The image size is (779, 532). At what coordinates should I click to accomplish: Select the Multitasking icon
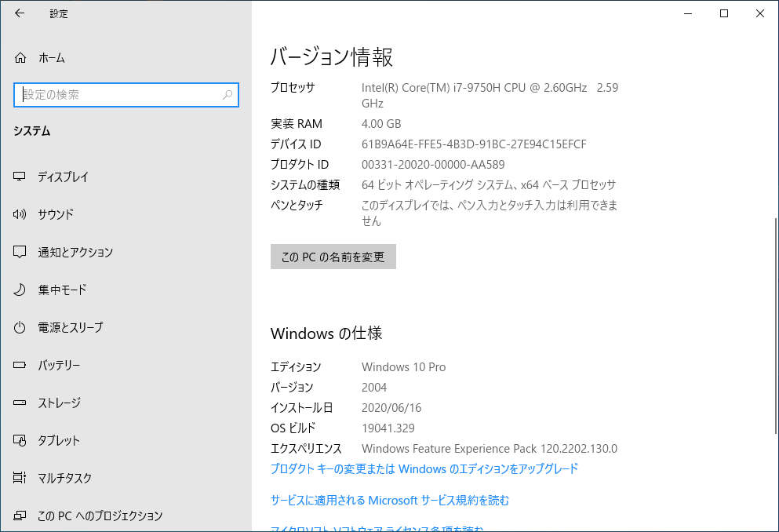tap(20, 478)
